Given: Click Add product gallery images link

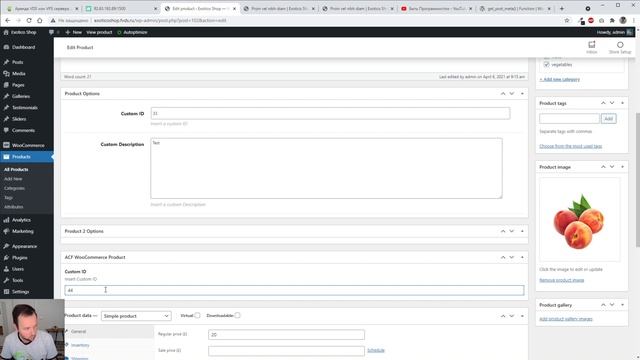Looking at the screenshot, I should (566, 319).
